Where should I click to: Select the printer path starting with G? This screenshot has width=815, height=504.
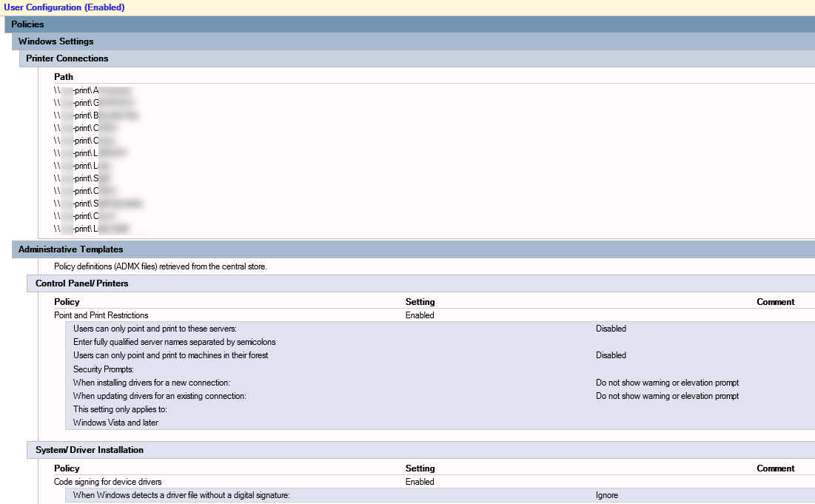pyautogui.click(x=93, y=103)
